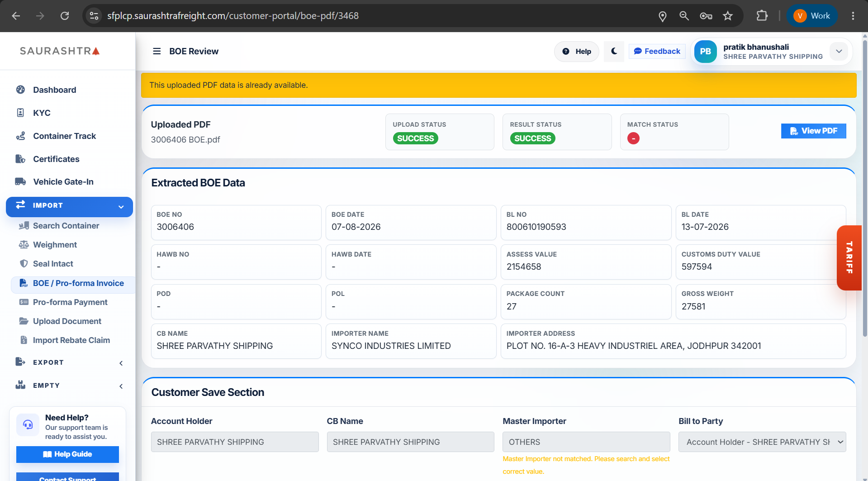868x481 pixels.
Task: Click the Master Importer OTHERS field
Action: tap(586, 442)
